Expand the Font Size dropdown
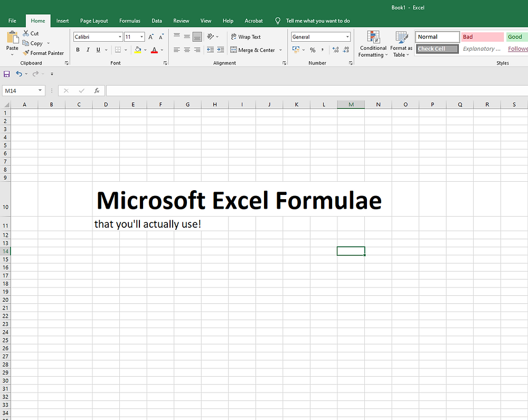528x420 pixels. (x=141, y=36)
